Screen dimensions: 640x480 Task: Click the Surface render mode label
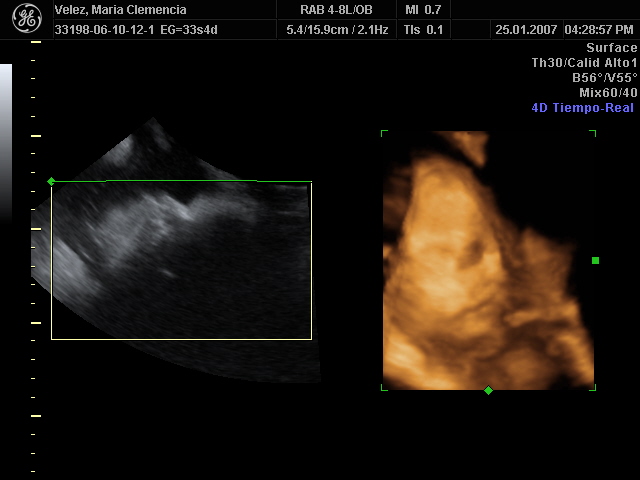tap(611, 48)
